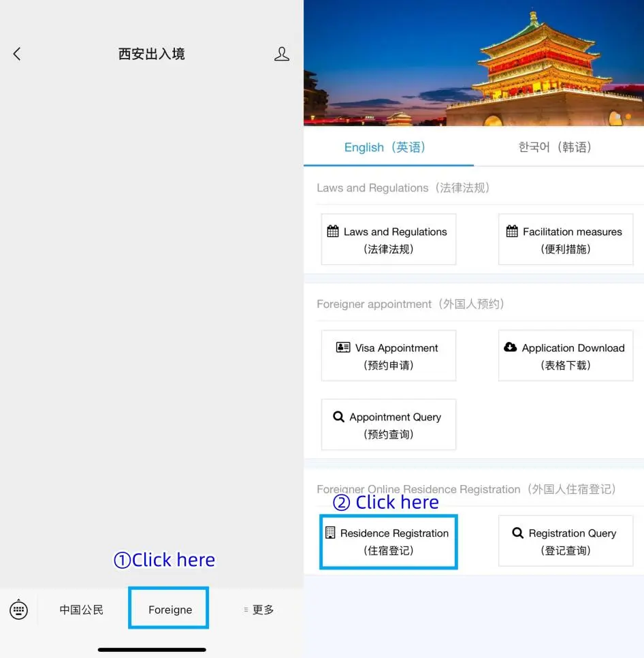The image size is (644, 658).
Task: Switch to the 한국어 (韩语) tab
Action: tap(555, 147)
